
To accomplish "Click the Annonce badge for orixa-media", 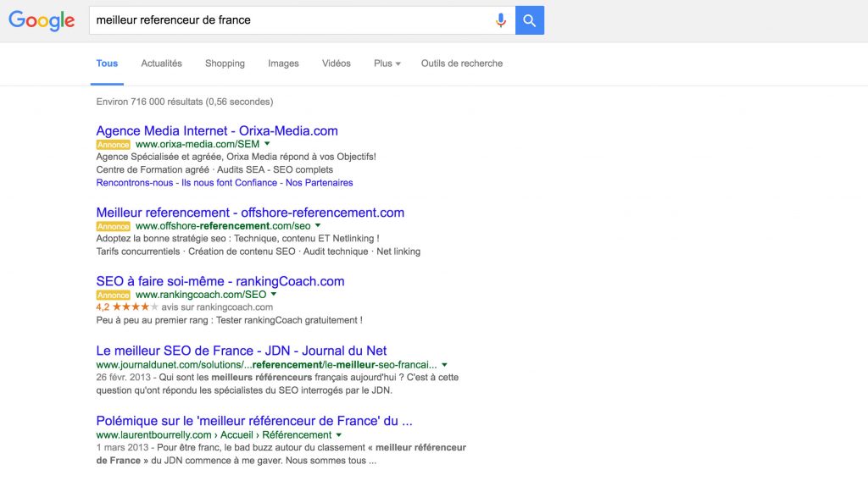I will [113, 145].
